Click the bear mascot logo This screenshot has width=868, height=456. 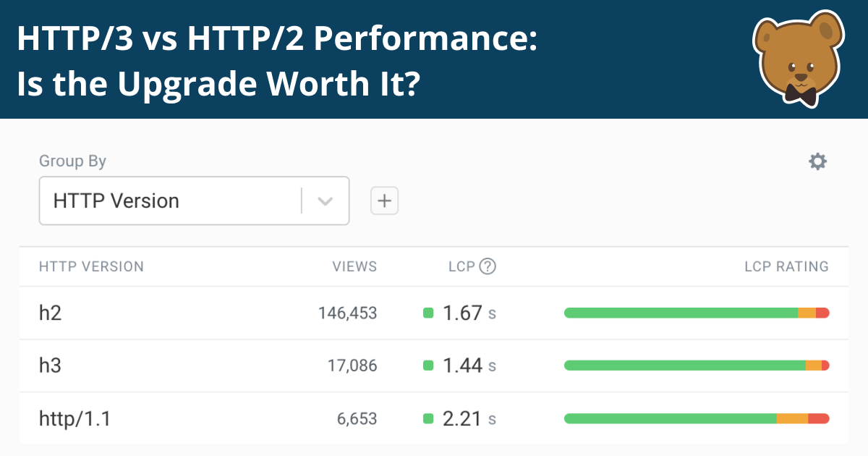pyautogui.click(x=798, y=60)
